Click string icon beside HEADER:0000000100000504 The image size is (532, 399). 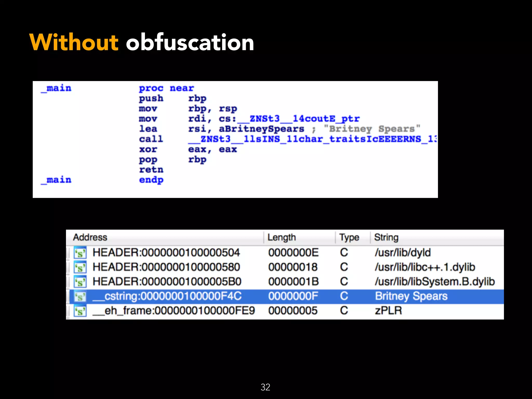(80, 253)
